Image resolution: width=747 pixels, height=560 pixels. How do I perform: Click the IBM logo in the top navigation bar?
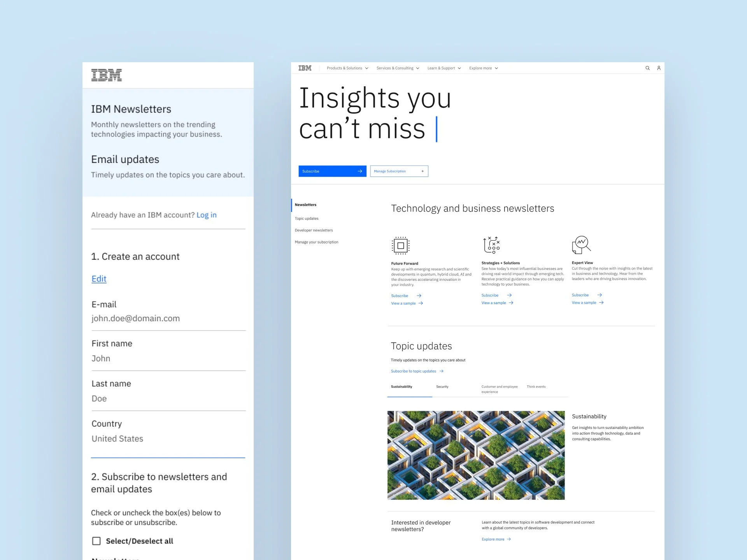pyautogui.click(x=305, y=68)
